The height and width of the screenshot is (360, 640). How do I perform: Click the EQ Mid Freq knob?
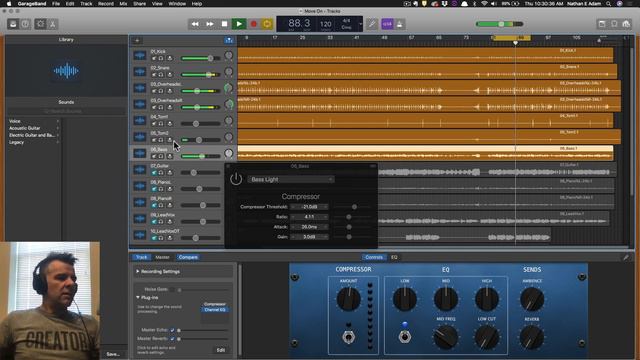pos(445,337)
